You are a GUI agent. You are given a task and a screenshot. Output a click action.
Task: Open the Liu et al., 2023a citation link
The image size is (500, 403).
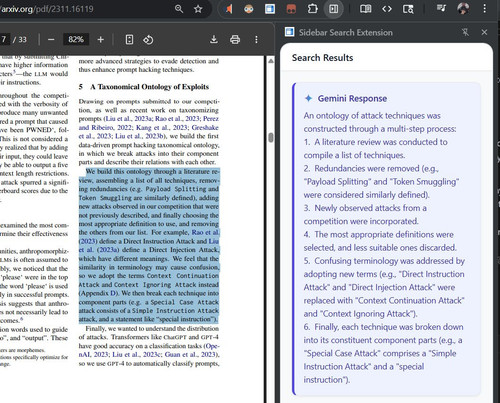(130, 119)
